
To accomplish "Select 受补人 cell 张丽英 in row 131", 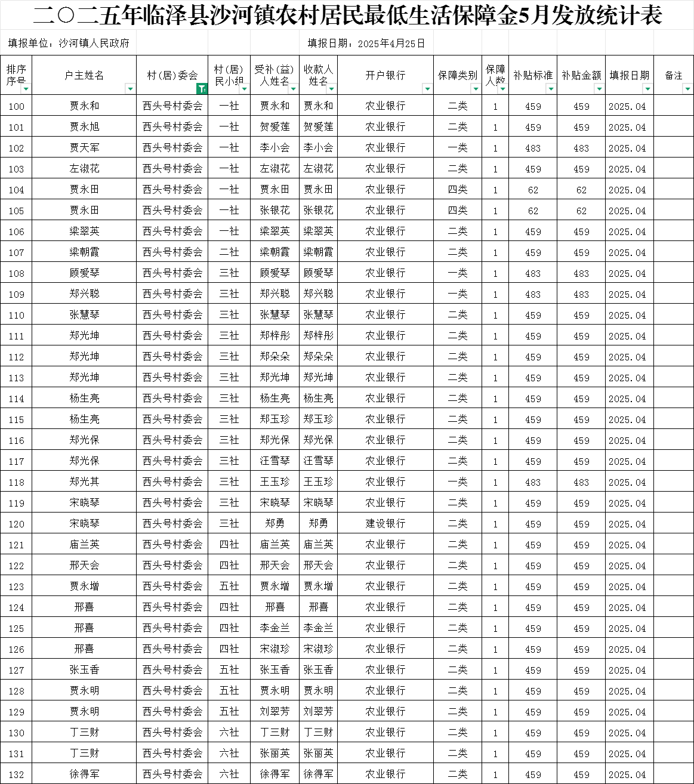I will pyautogui.click(x=275, y=754).
